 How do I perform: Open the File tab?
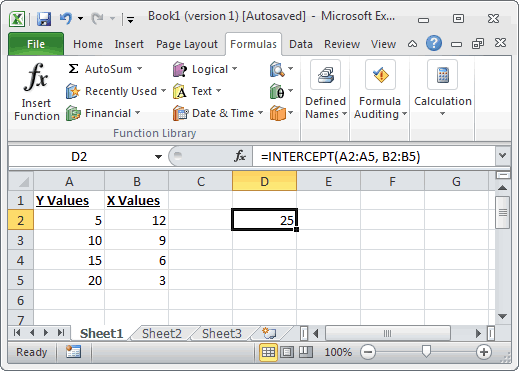point(36,44)
